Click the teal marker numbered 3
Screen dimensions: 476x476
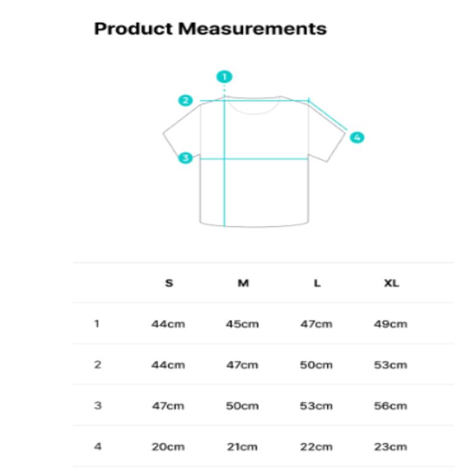click(x=186, y=158)
